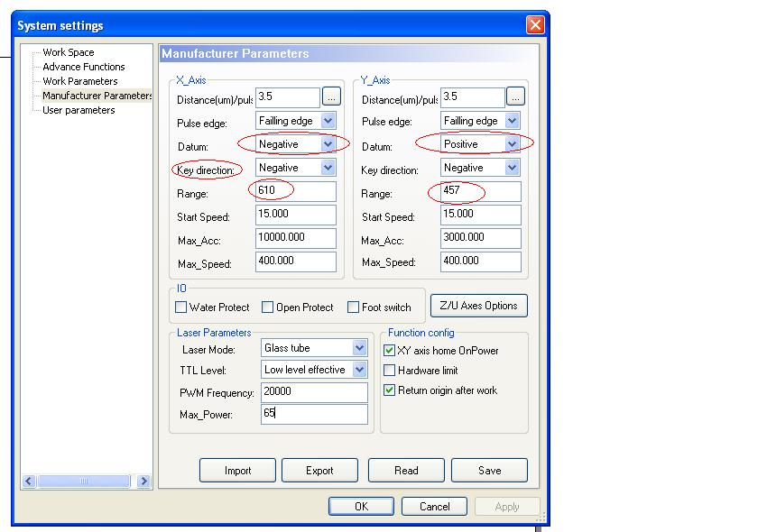
Task: Click the left arrow of the tree scrollbar
Action: coord(29,482)
